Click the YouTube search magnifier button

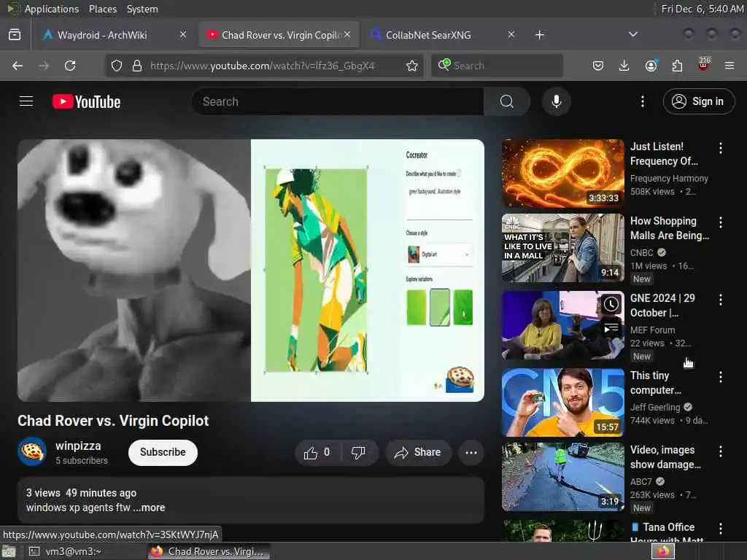point(507,101)
